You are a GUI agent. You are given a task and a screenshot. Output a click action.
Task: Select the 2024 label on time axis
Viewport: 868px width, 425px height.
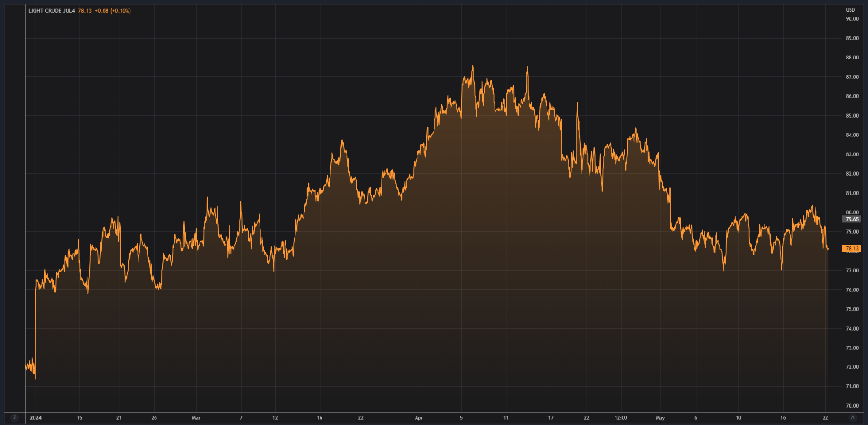[35, 418]
